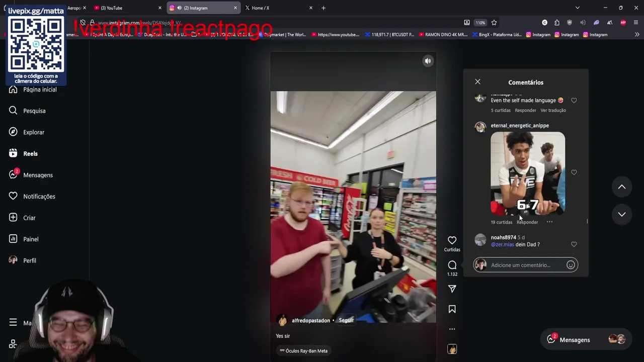
Task: Bookmark this page star icon
Action: click(x=494, y=23)
